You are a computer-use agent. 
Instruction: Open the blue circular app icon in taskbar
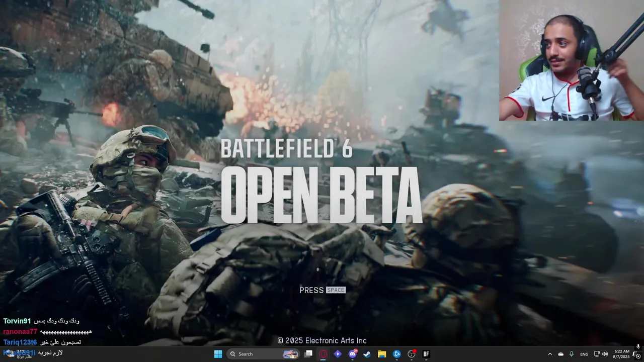tap(396, 354)
